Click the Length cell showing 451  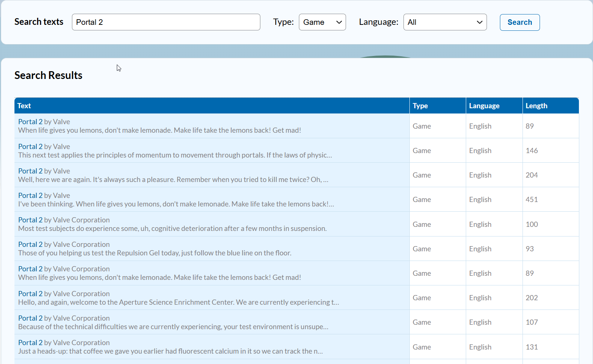point(531,199)
